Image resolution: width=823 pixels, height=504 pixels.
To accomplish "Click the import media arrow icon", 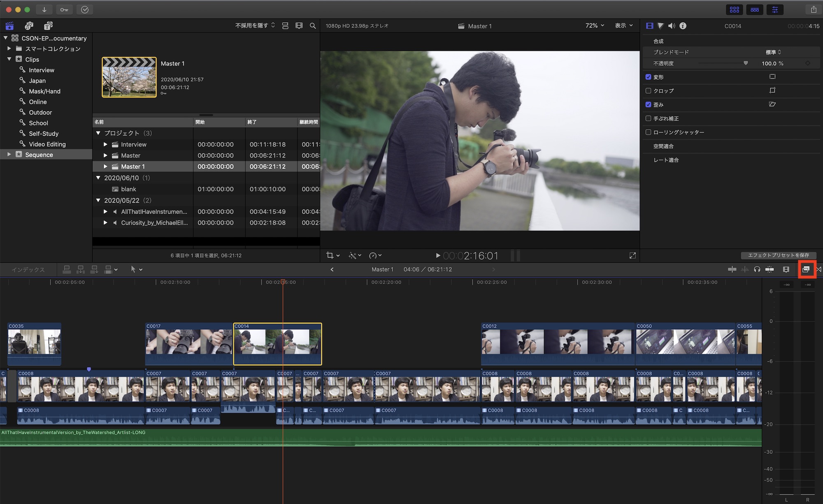I will tap(44, 9).
